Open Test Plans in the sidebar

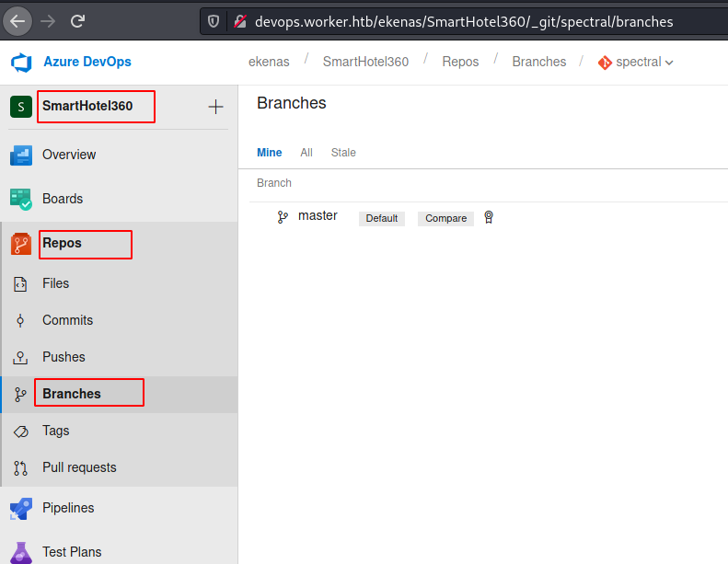tap(72, 552)
